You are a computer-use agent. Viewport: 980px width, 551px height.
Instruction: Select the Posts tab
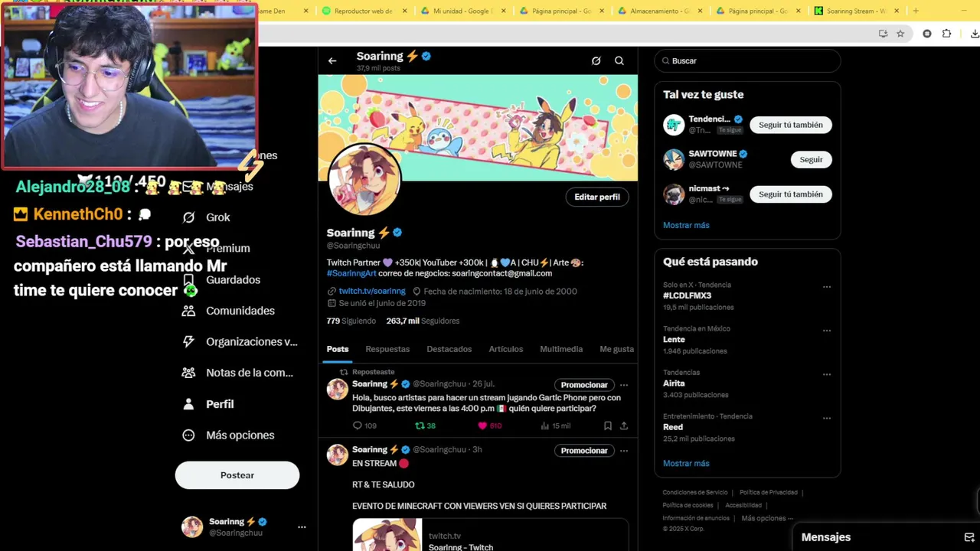(x=338, y=349)
